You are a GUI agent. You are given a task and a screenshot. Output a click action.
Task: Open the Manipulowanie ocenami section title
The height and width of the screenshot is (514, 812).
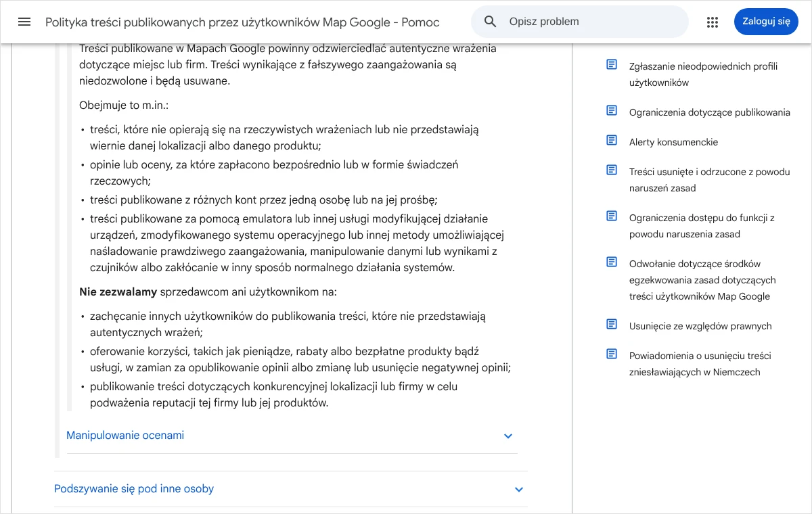(x=125, y=436)
